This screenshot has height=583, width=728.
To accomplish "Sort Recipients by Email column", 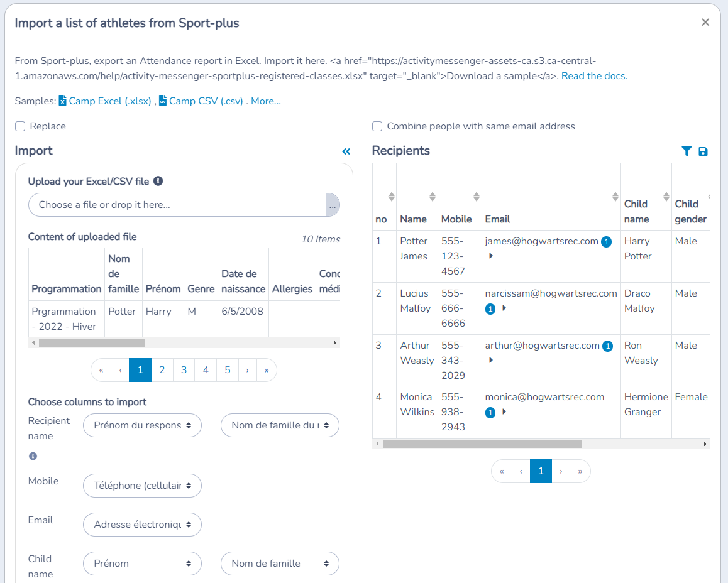I will click(x=615, y=197).
